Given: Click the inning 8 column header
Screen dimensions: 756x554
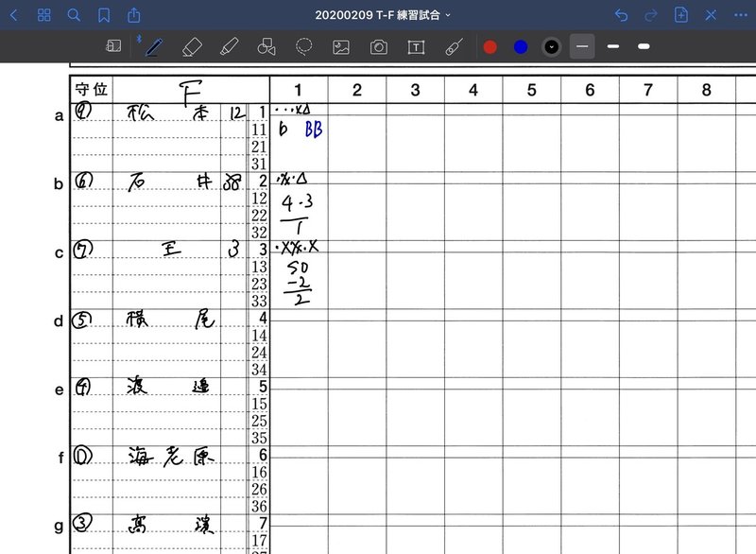Looking at the screenshot, I should (707, 90).
